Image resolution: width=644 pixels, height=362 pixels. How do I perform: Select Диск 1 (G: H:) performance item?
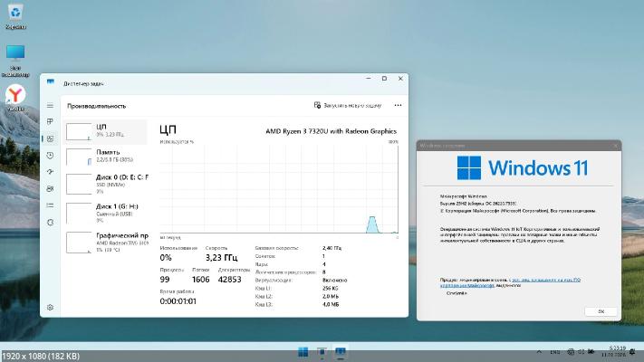pyautogui.click(x=107, y=211)
